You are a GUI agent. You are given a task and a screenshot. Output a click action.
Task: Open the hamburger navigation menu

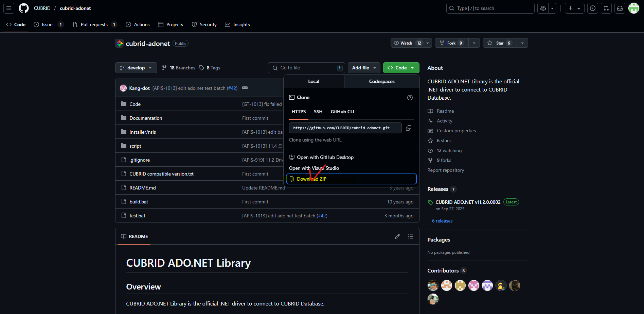(9, 8)
